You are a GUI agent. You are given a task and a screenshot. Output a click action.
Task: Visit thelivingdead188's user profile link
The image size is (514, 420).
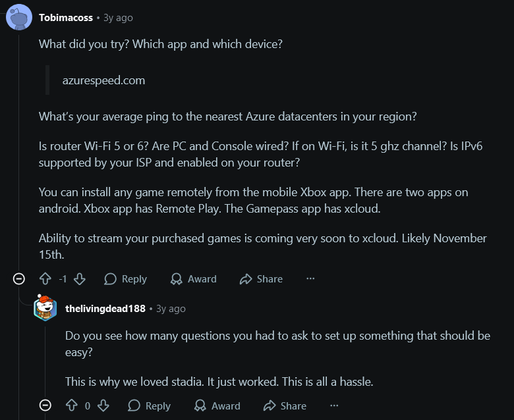click(x=105, y=308)
